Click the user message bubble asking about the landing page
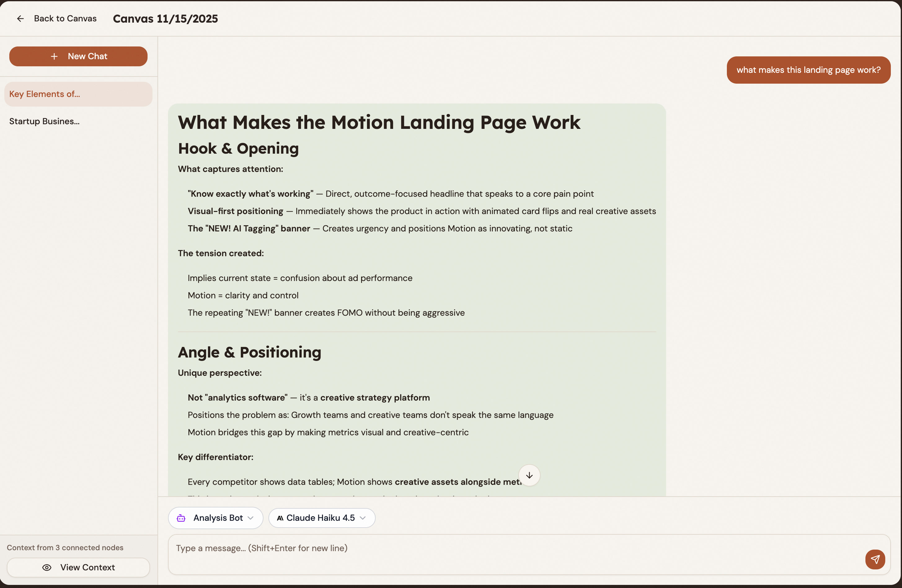Viewport: 902px width, 588px height. tap(808, 70)
